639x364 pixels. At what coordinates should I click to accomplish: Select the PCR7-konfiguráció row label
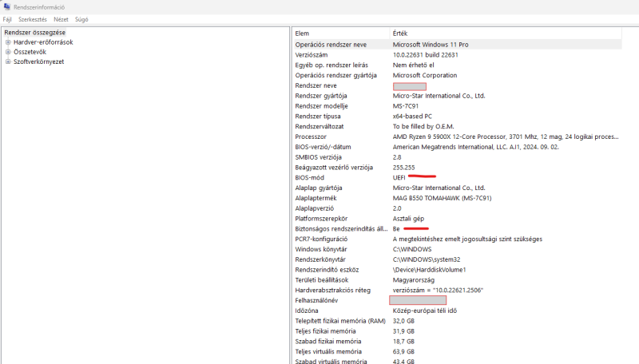point(321,239)
